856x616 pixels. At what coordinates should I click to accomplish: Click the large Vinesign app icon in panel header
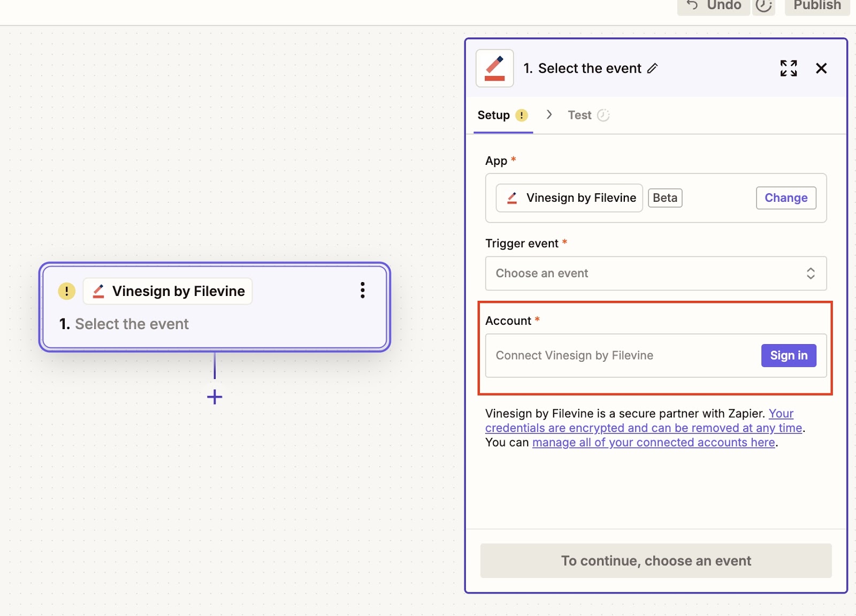495,69
